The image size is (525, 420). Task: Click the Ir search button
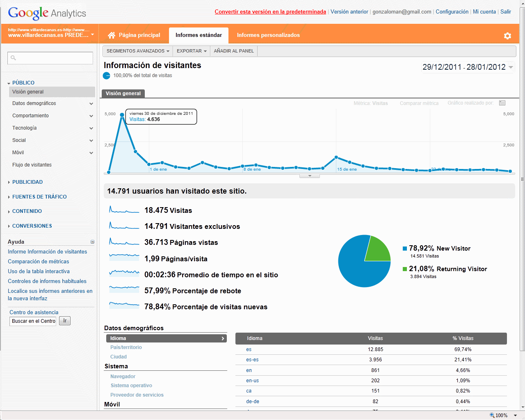click(65, 321)
